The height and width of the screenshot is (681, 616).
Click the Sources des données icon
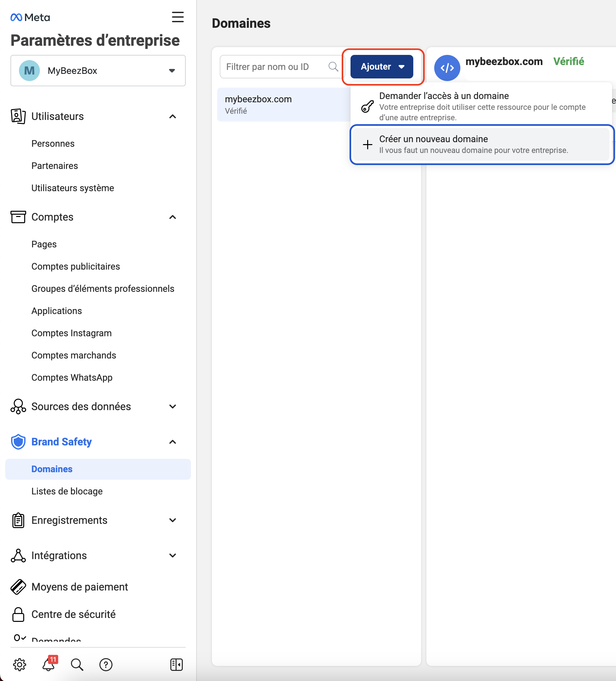point(18,407)
